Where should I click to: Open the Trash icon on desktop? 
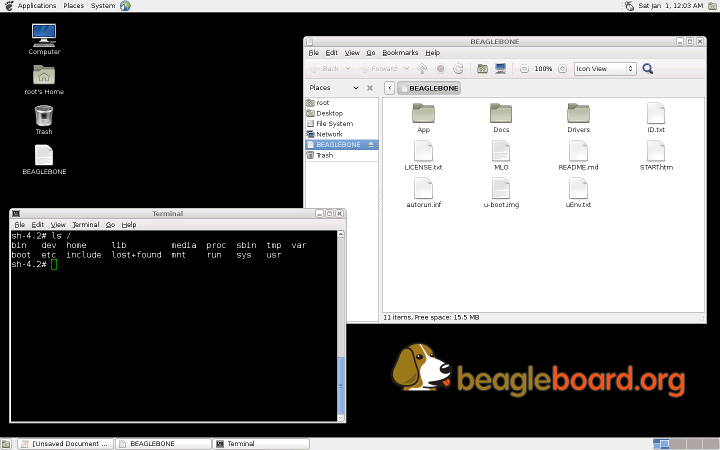tap(44, 117)
